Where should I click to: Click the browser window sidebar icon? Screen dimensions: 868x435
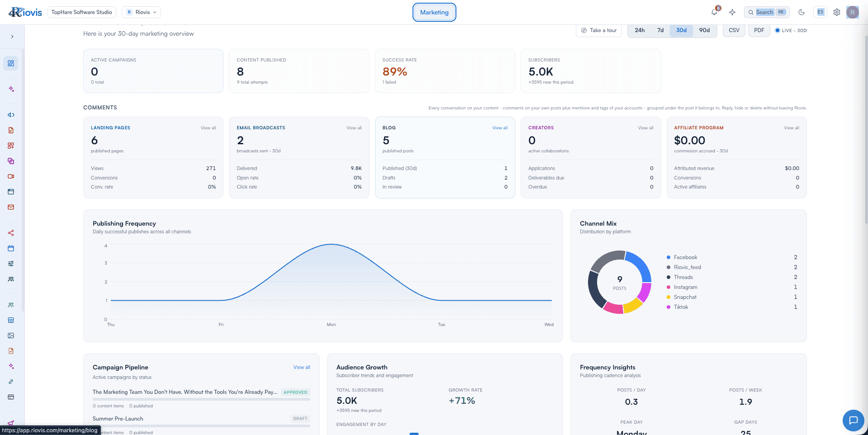tap(11, 192)
